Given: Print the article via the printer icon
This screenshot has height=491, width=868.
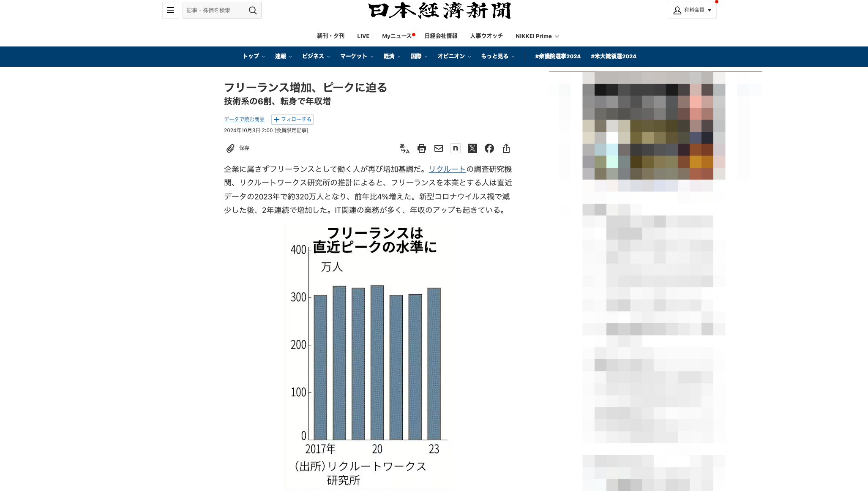Looking at the screenshot, I should [x=421, y=148].
